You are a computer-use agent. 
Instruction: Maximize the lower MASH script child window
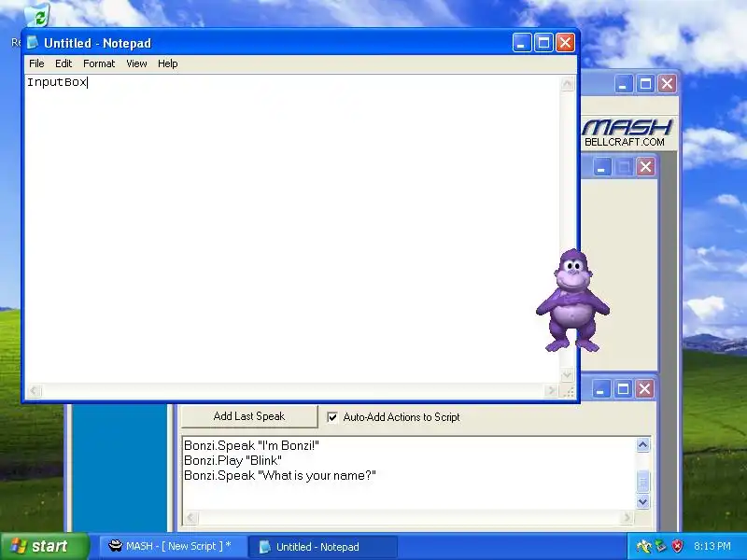pyautogui.click(x=623, y=389)
